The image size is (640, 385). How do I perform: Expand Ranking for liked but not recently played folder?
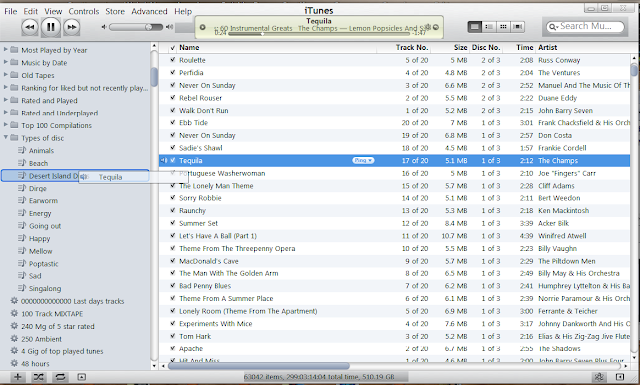tap(6, 87)
